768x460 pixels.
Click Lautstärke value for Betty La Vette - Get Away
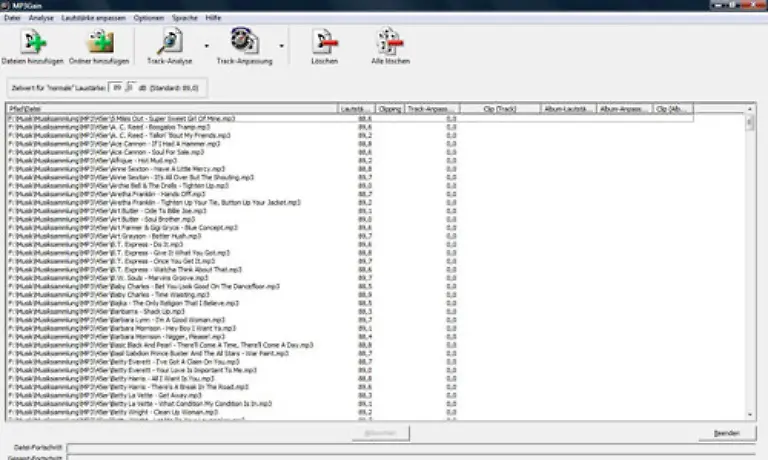[365, 395]
